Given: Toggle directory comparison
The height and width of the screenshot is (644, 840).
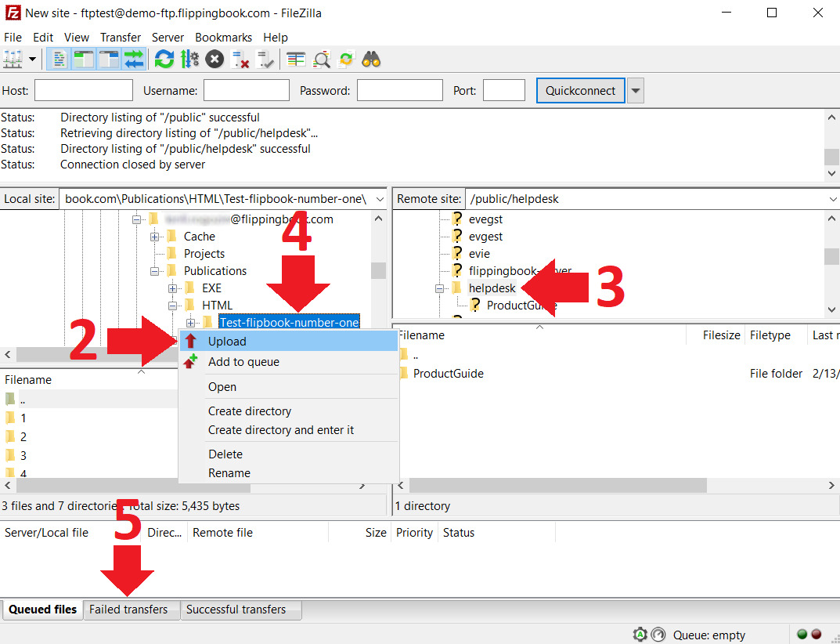Looking at the screenshot, I should coord(322,59).
